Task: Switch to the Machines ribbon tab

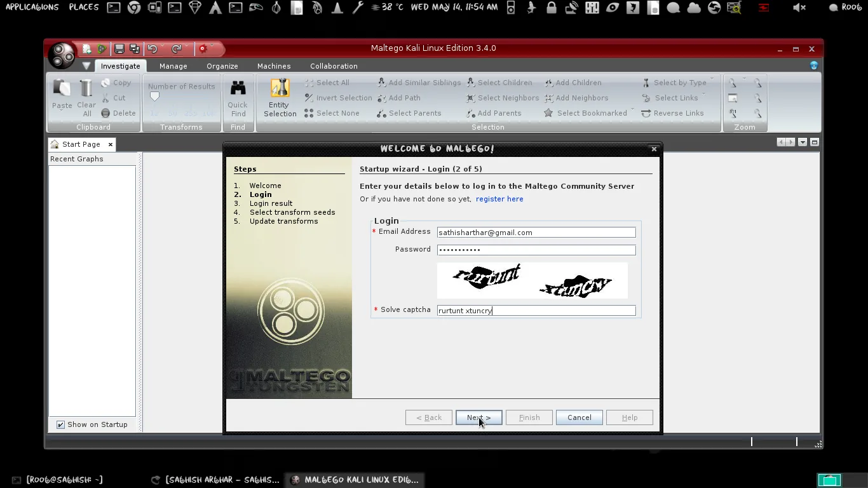Action: [274, 66]
